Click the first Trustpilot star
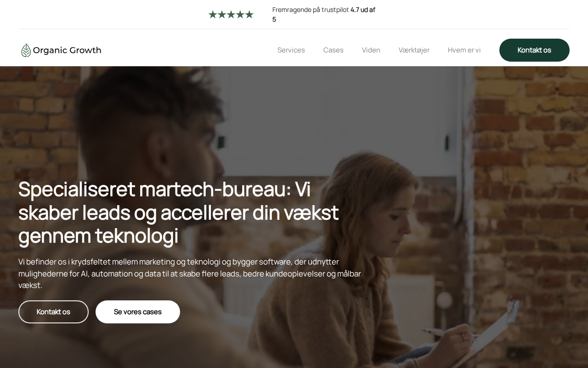Viewport: 588px width, 368px height. (x=213, y=14)
